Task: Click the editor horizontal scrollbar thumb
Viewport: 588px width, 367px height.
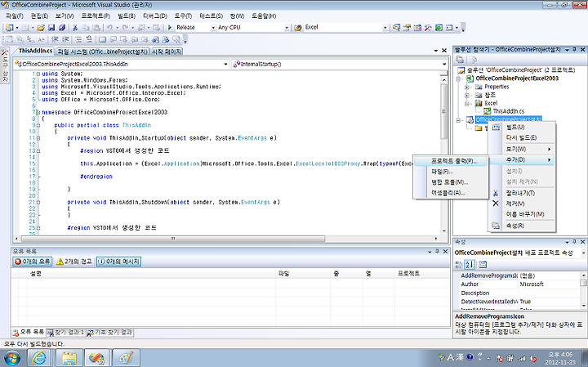Action: click(173, 239)
